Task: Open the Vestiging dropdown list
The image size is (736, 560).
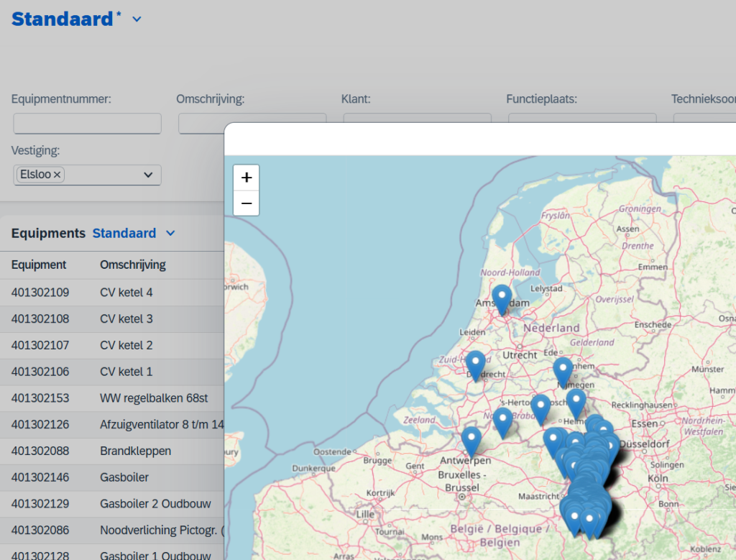Action: [148, 175]
